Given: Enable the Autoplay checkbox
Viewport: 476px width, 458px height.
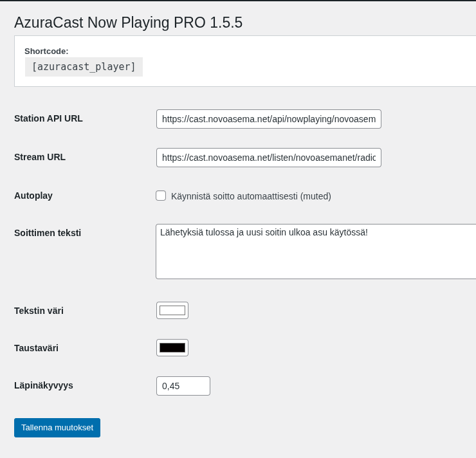Looking at the screenshot, I should click(x=161, y=196).
